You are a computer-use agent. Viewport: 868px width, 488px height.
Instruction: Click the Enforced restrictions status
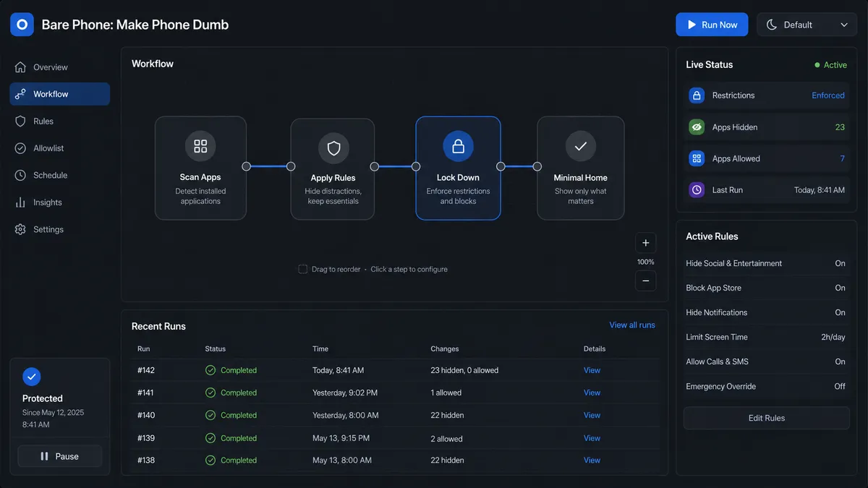click(x=828, y=95)
